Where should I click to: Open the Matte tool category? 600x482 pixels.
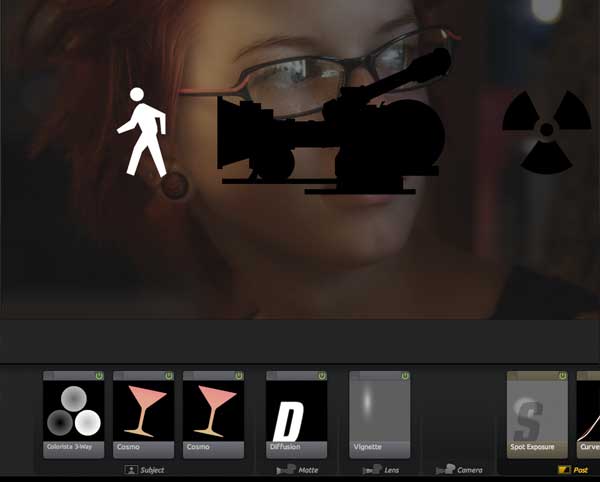click(x=297, y=470)
